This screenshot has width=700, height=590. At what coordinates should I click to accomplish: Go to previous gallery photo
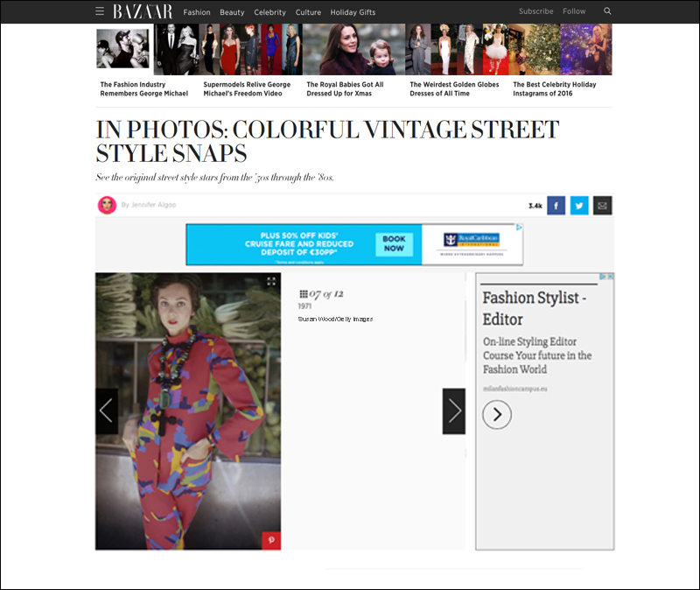(107, 411)
